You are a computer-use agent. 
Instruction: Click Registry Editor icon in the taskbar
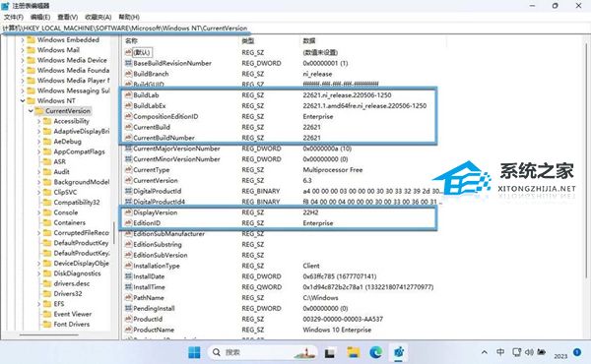point(399,353)
